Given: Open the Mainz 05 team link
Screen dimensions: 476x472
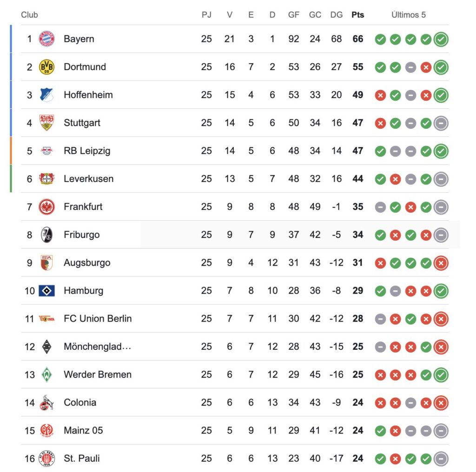Looking at the screenshot, I should (x=83, y=431).
